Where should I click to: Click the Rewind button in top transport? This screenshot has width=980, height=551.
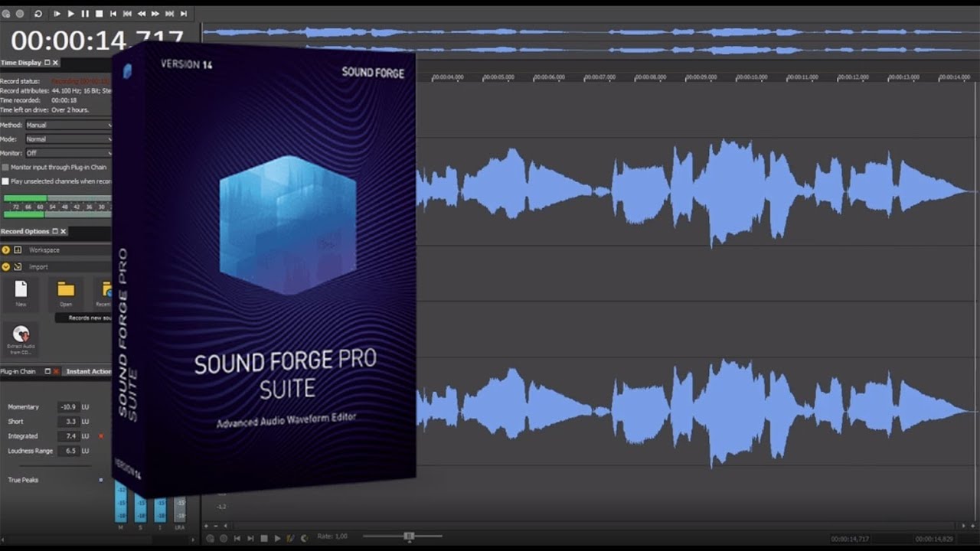click(141, 14)
